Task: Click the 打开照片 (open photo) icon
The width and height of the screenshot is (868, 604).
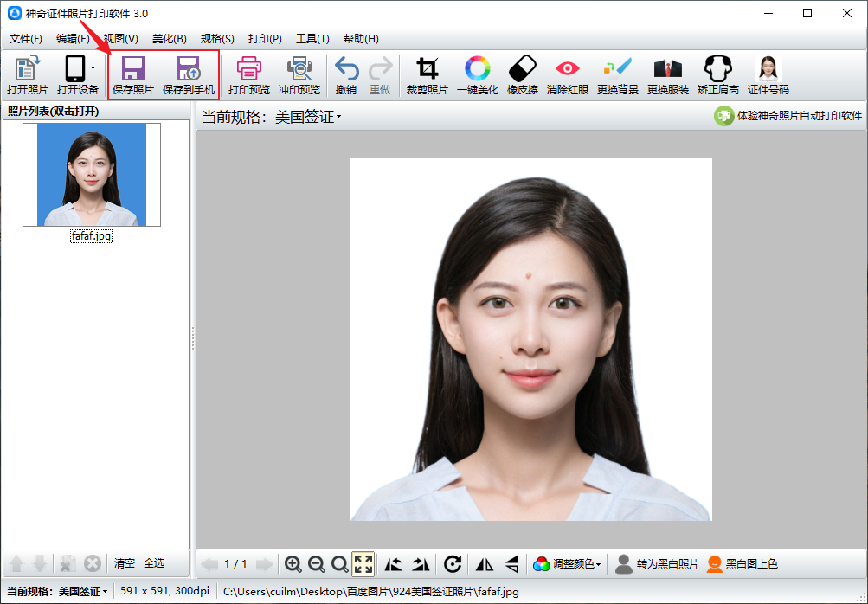Action: [27, 74]
